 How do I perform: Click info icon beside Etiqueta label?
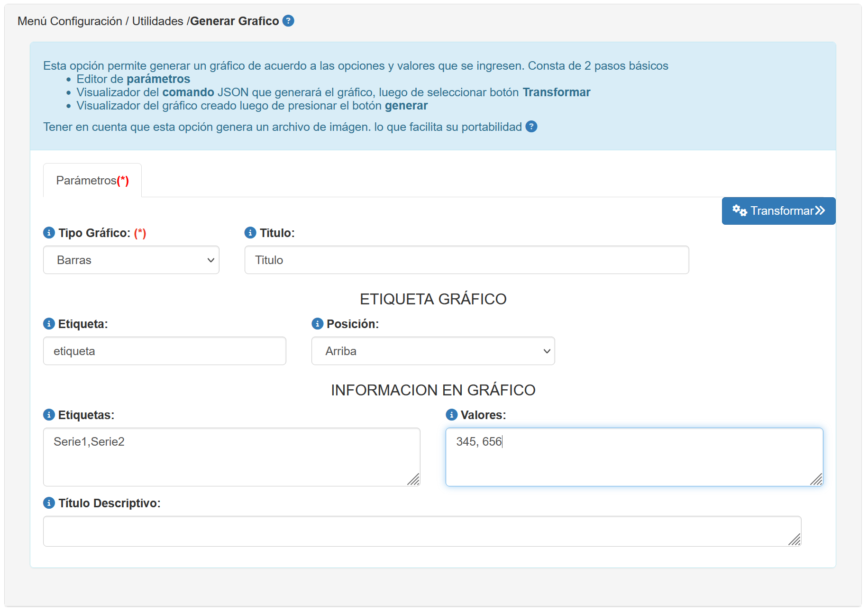49,324
